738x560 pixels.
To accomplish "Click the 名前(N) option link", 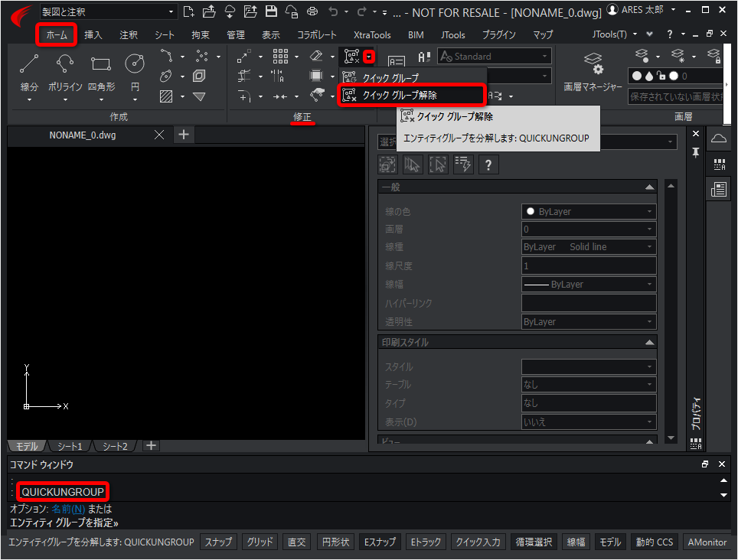I will point(68,509).
